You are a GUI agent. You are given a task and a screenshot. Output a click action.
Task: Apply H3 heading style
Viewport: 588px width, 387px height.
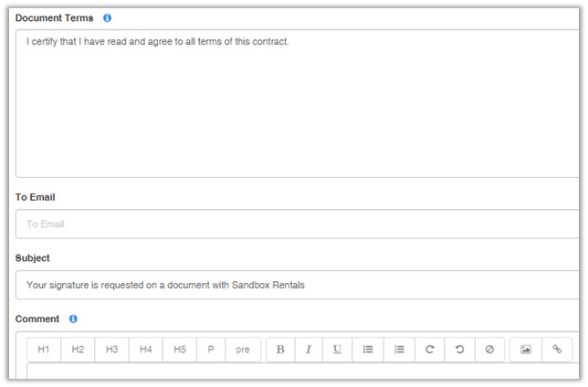(x=111, y=350)
